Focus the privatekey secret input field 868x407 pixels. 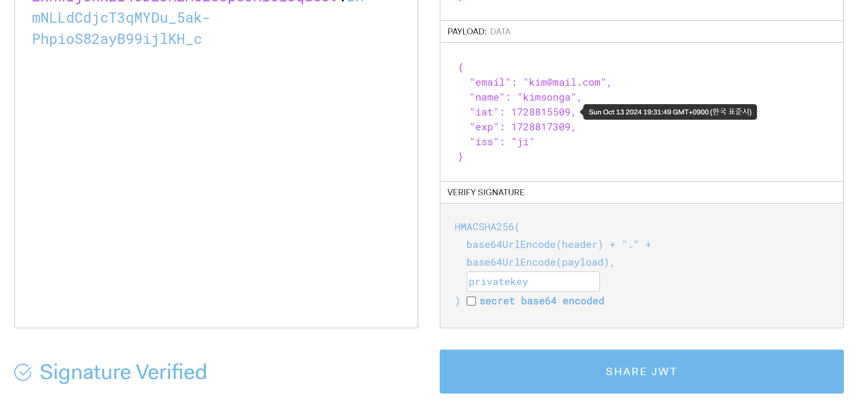click(533, 282)
